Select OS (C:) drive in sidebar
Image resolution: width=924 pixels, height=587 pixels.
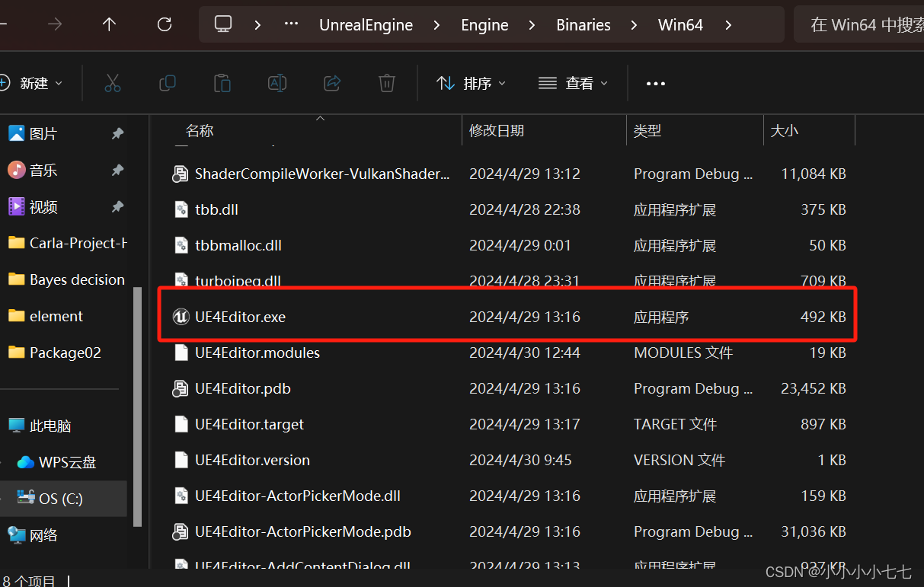click(65, 499)
